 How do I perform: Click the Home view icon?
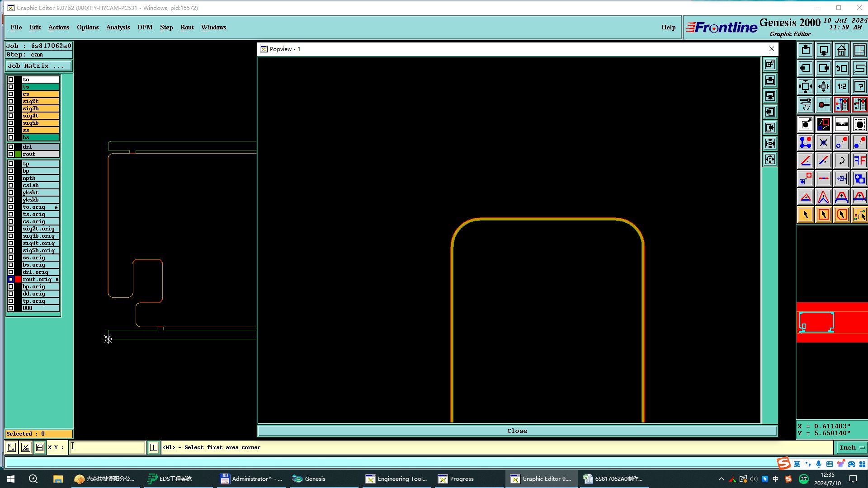click(841, 50)
